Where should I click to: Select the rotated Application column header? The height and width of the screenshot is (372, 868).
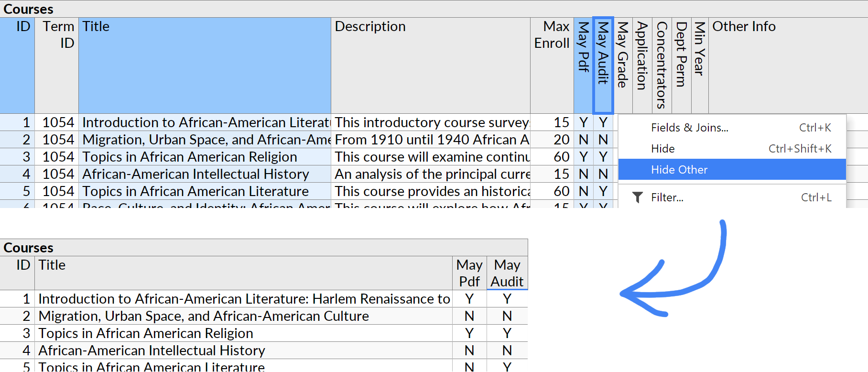(642, 66)
